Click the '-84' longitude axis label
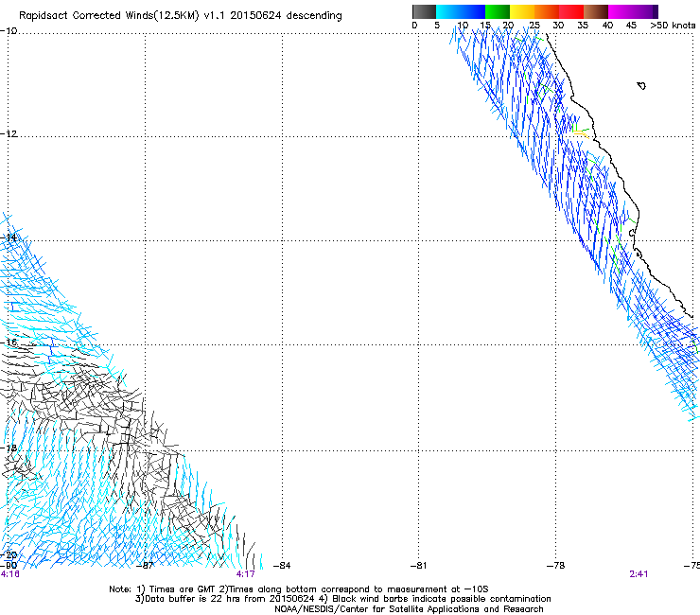Image resolution: width=700 pixels, height=615 pixels. (x=282, y=566)
